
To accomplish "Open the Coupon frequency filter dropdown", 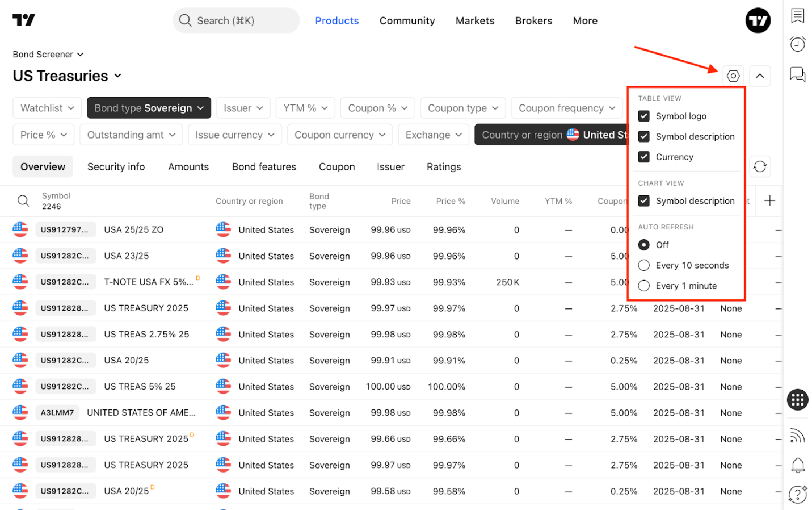I will tap(567, 108).
